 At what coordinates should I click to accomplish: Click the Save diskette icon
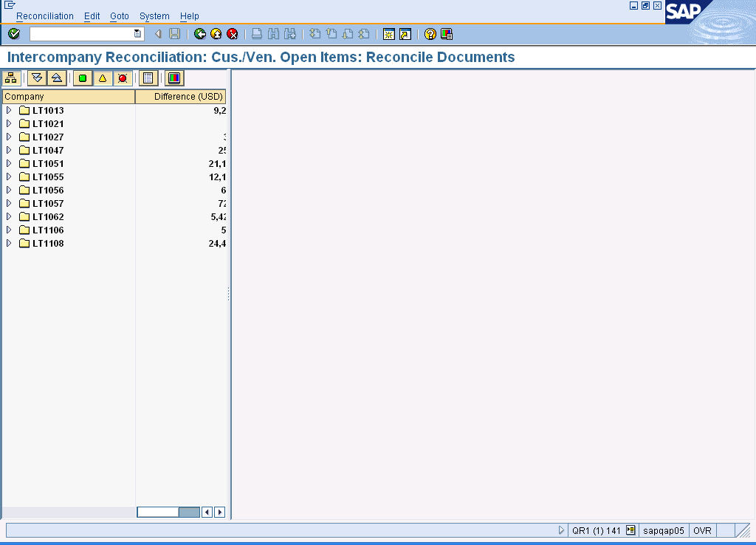(174, 34)
